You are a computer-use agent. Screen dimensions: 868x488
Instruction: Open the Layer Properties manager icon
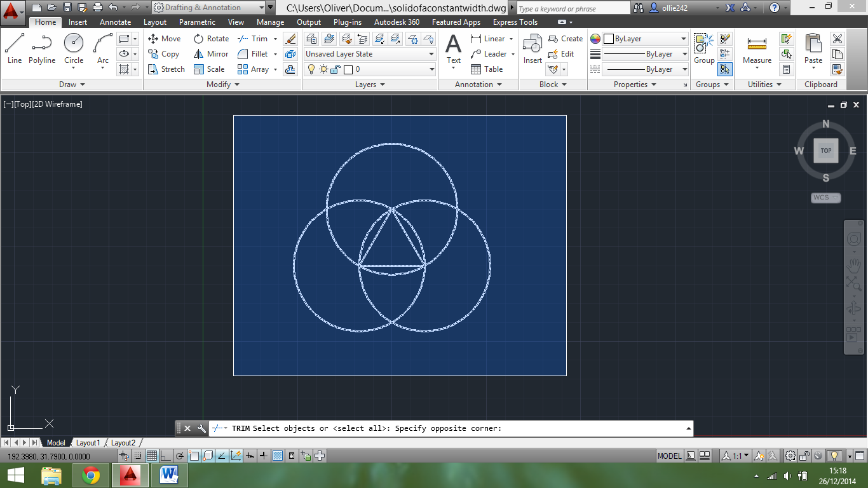coord(311,39)
